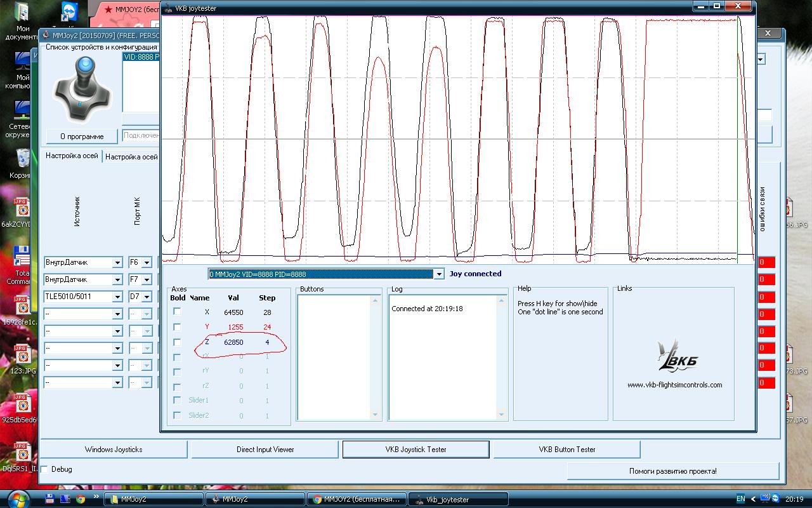Screen dimensions: 812x508
Task: Open the F6 port dropdown
Action: click(x=147, y=262)
